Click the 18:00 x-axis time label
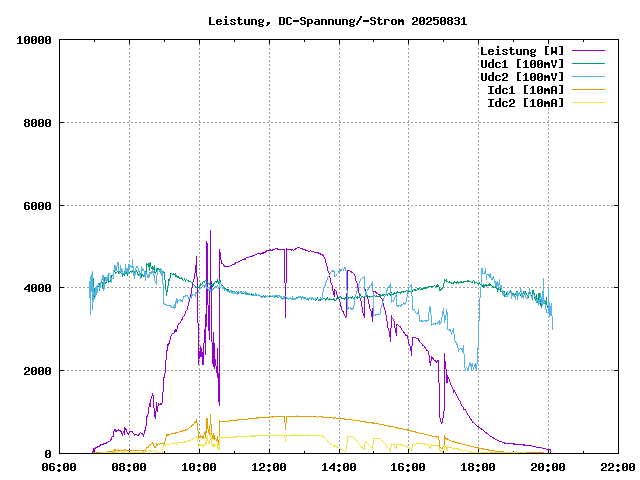The height and width of the screenshot is (480, 640). (x=478, y=467)
